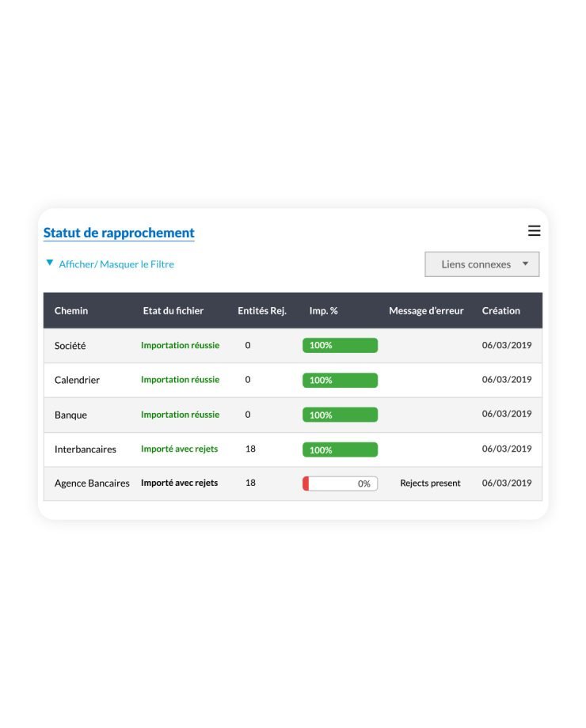Click rejected count 18 in Interbancaires row
586x728 pixels.
tap(250, 449)
